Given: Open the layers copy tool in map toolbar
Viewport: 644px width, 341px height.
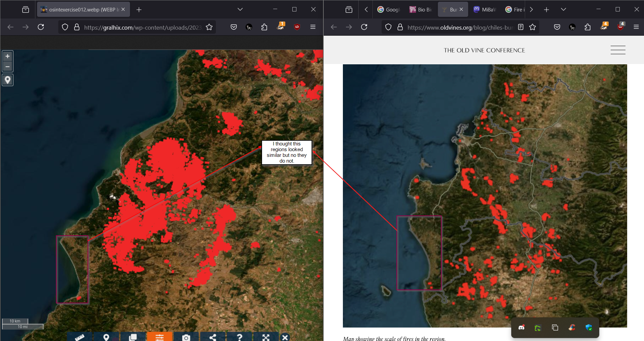Looking at the screenshot, I should point(133,337).
